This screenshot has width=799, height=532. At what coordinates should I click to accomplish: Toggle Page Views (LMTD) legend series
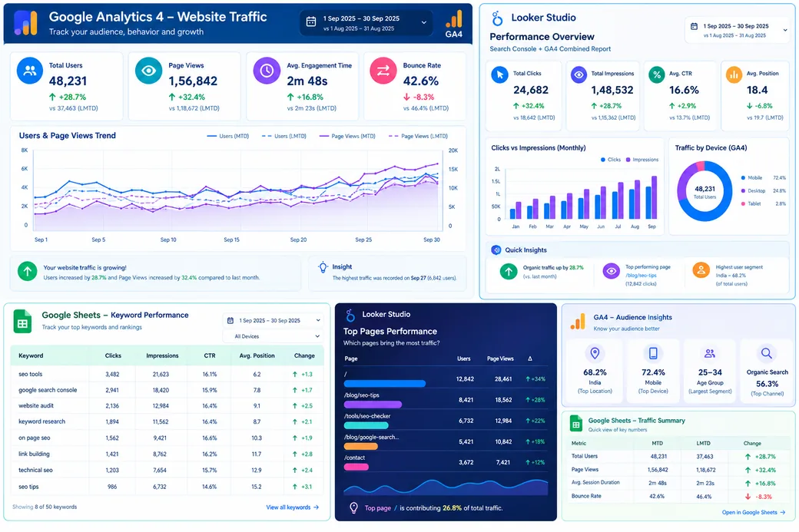418,137
